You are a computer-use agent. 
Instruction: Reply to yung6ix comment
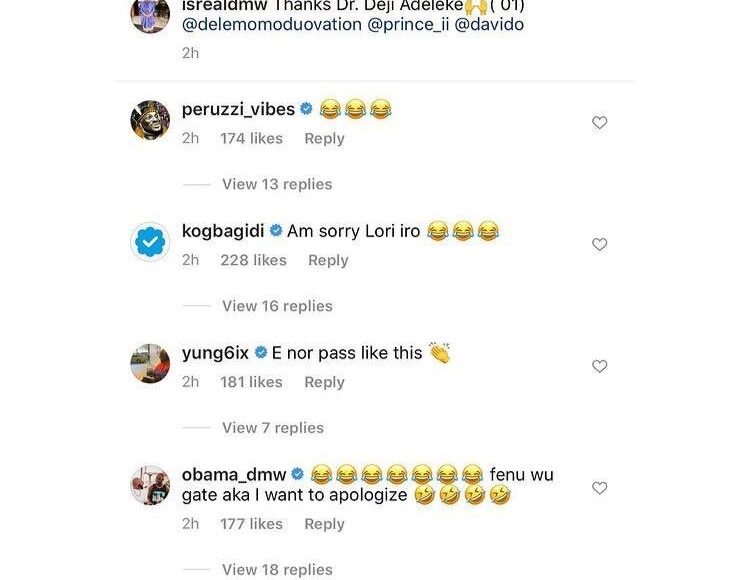tap(324, 383)
